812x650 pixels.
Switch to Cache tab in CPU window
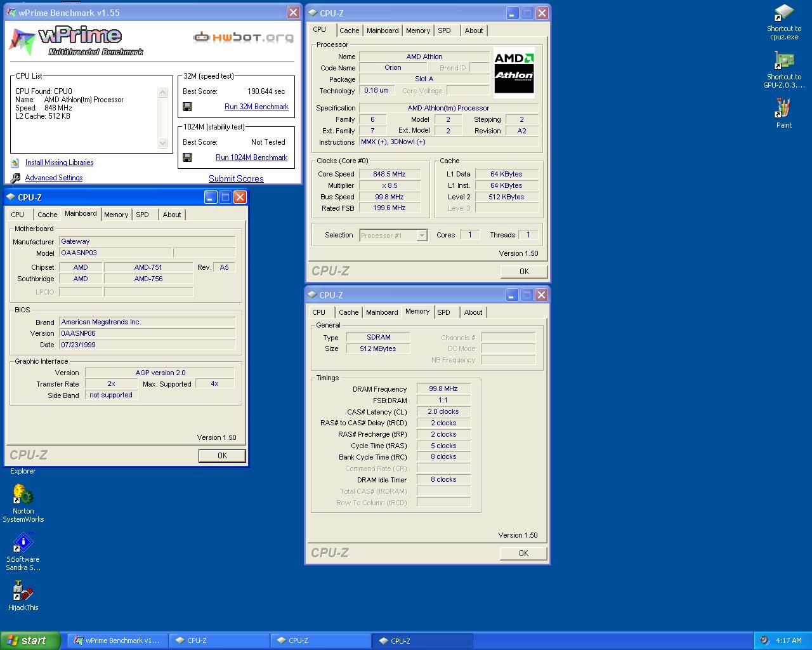click(x=349, y=30)
